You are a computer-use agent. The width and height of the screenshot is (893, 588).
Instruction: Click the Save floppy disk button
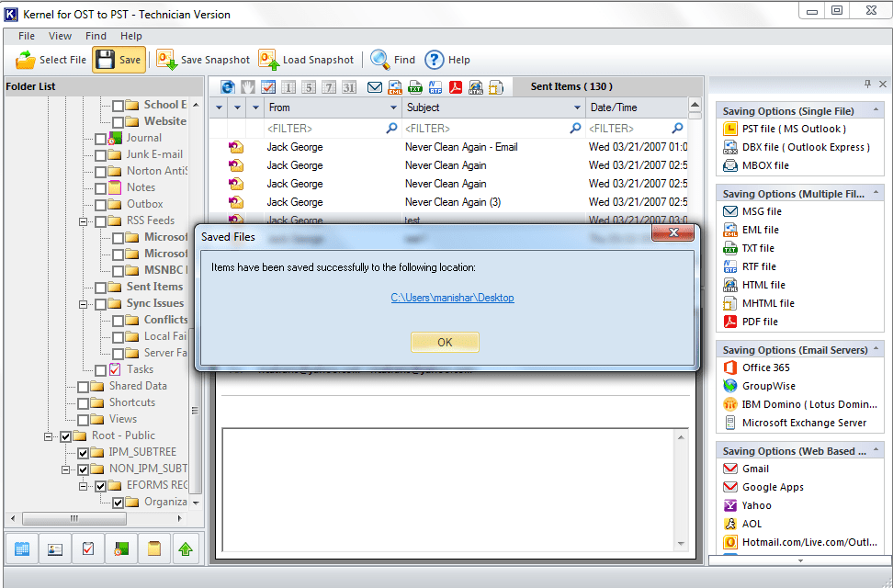click(119, 60)
